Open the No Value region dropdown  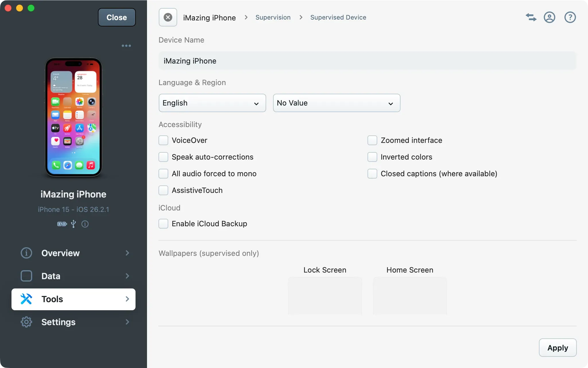click(x=336, y=103)
